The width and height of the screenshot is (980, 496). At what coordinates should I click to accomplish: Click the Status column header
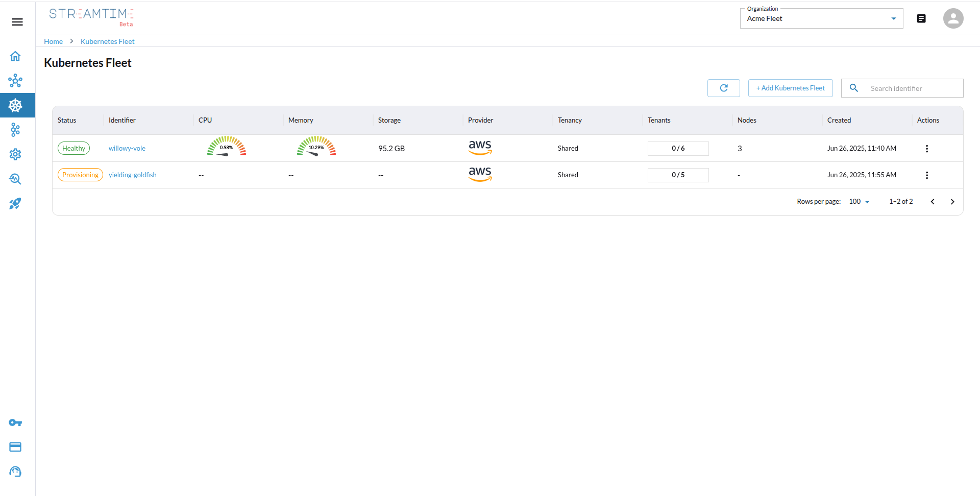(x=67, y=120)
